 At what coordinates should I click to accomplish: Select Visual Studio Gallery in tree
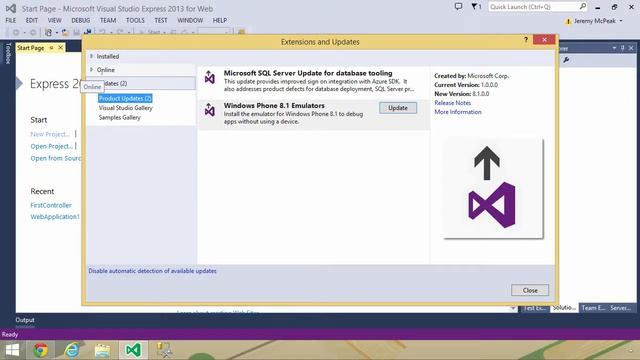coord(125,108)
